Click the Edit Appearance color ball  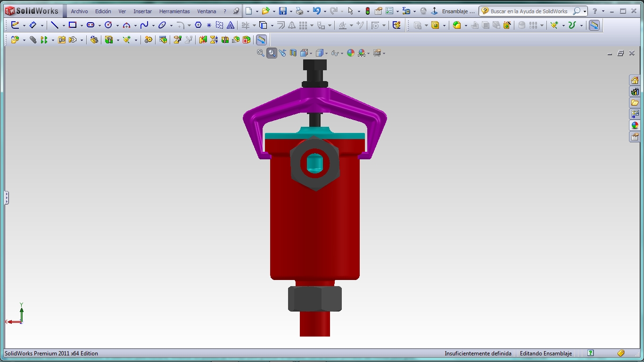(351, 53)
